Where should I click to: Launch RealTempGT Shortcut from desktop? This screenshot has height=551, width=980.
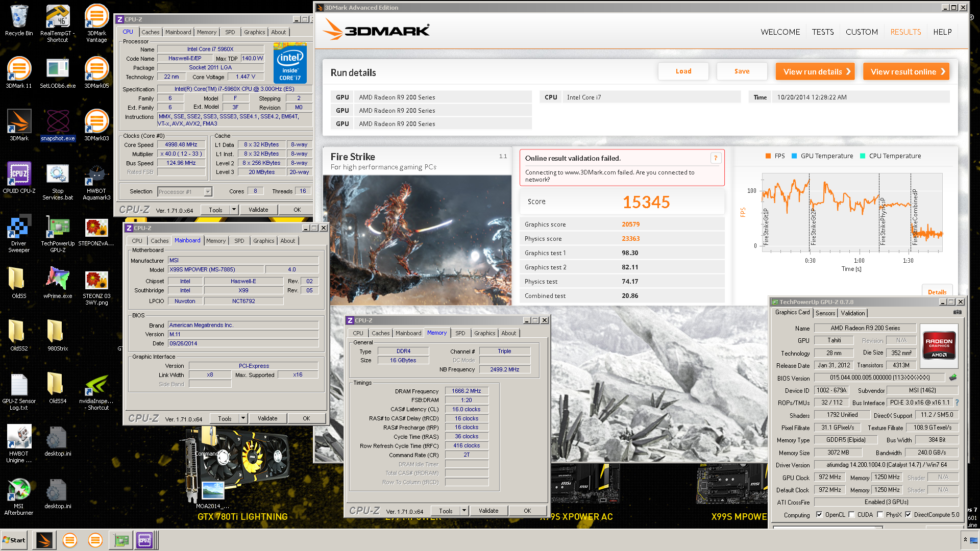(58, 23)
